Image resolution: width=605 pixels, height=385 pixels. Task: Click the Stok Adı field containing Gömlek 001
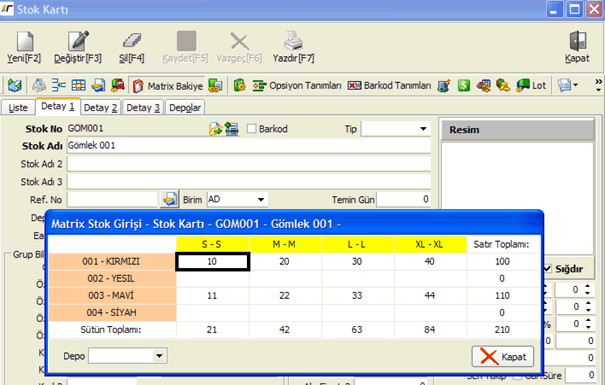tap(249, 146)
